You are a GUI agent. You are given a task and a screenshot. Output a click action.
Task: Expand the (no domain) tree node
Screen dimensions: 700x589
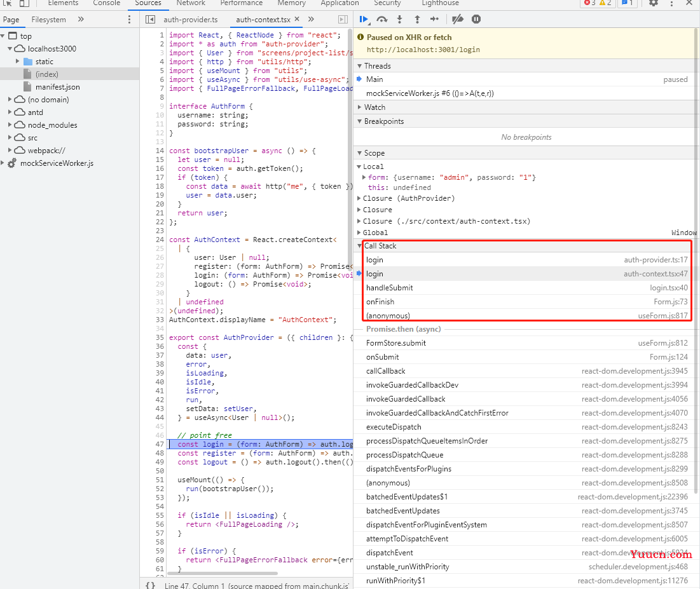[x=10, y=99]
